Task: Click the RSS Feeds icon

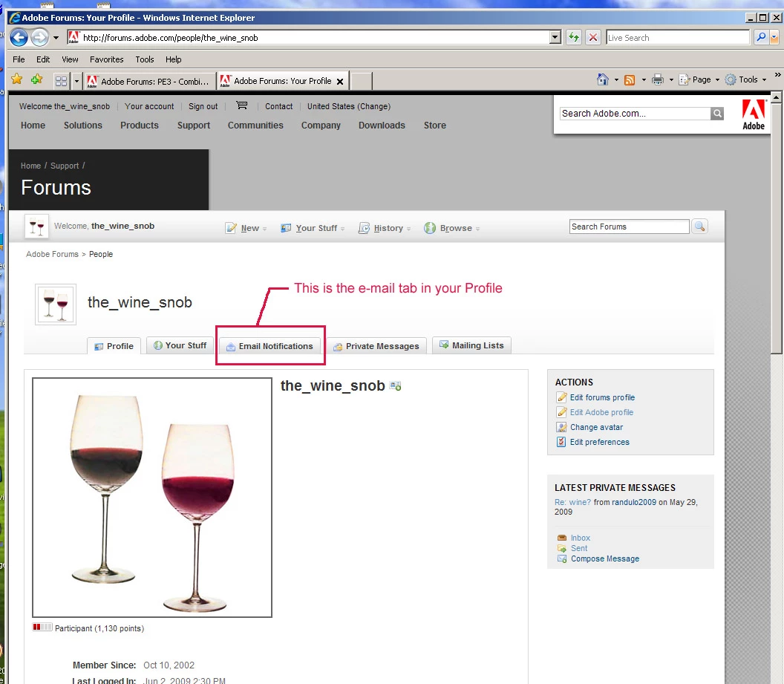Action: (630, 80)
